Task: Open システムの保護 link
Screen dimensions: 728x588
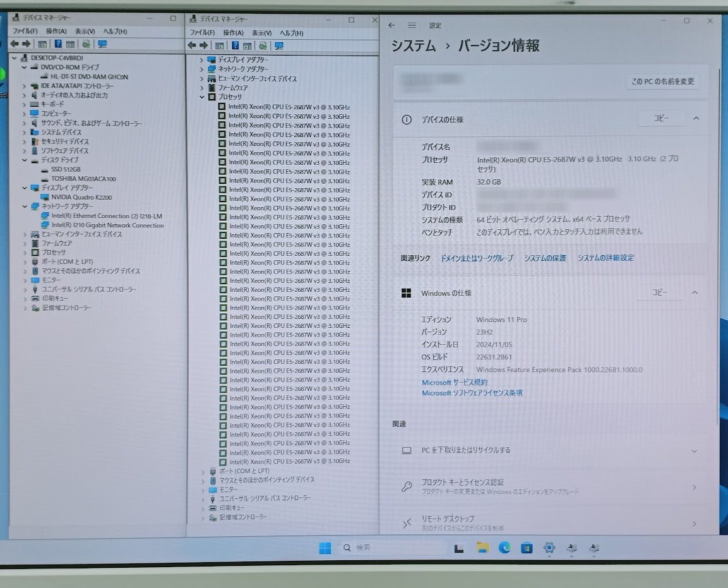Action: click(x=545, y=258)
